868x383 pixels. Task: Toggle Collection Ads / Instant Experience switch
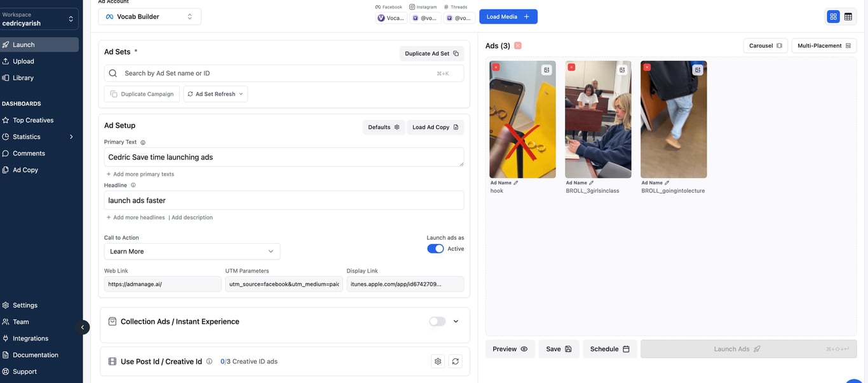(437, 321)
